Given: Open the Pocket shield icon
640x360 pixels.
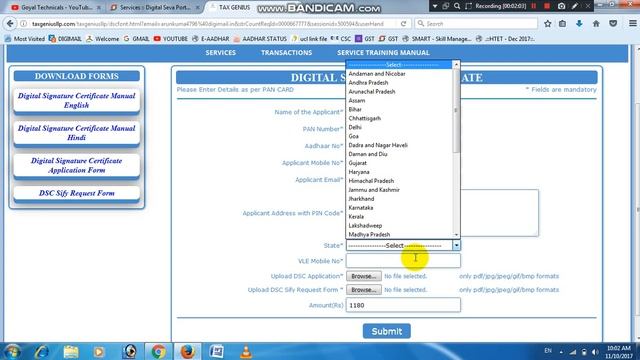Looking at the screenshot, I should click(613, 24).
